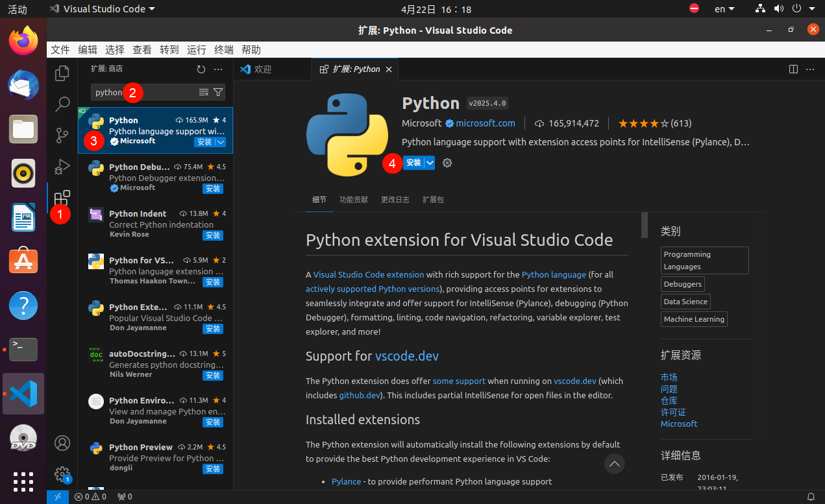Install the autoDocstring extension
Viewport: 825px width, 504px height.
[x=213, y=376]
